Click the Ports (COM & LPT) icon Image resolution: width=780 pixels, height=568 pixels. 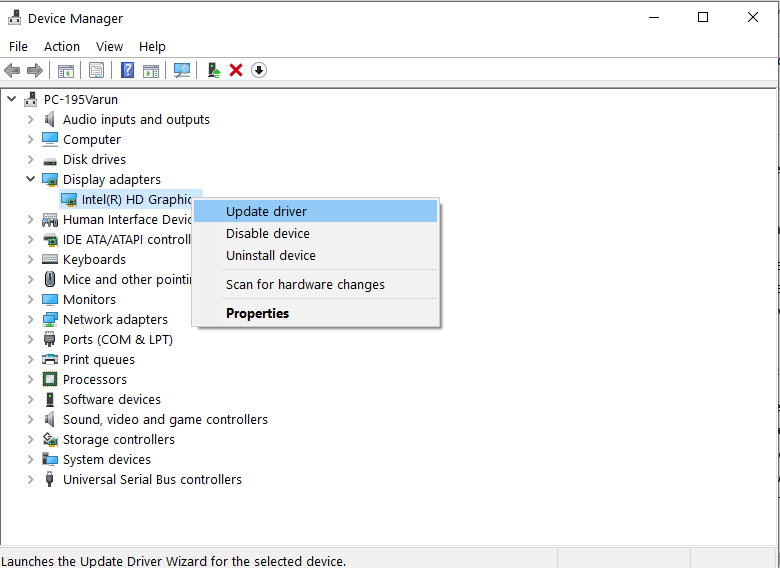[49, 339]
